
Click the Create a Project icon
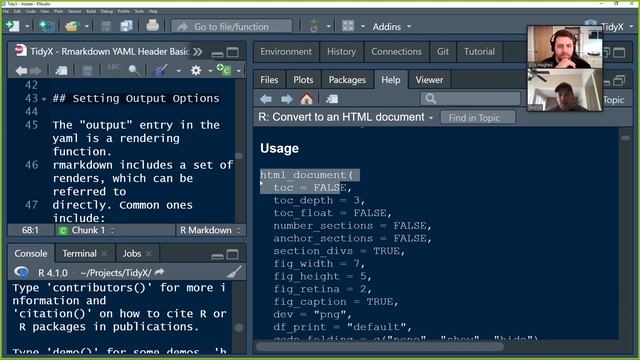tap(47, 26)
